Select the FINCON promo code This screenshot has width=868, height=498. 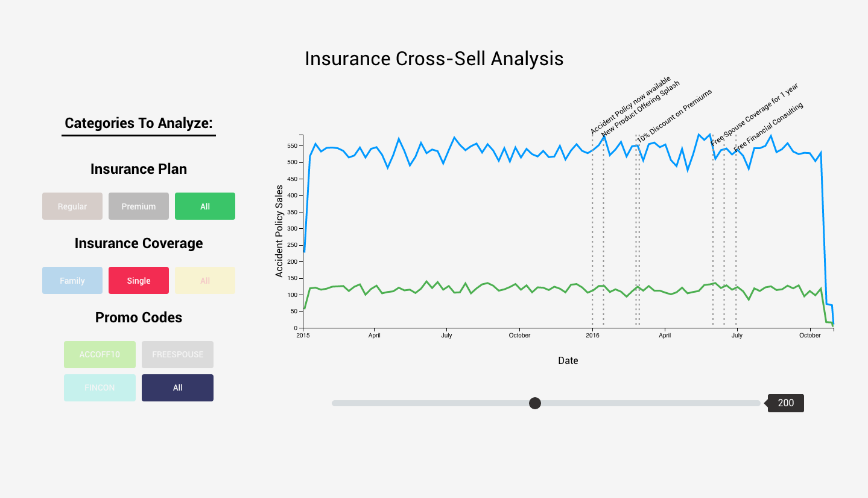point(100,388)
